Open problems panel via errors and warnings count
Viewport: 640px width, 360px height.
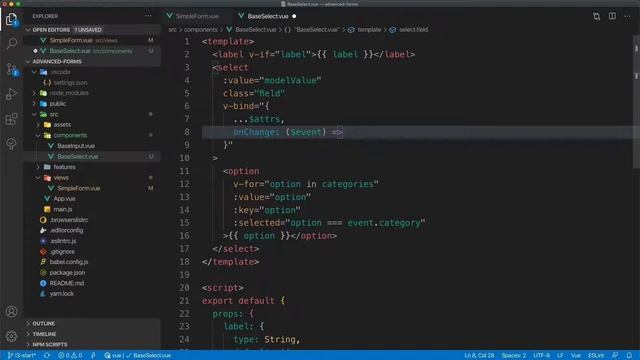[x=70, y=356]
